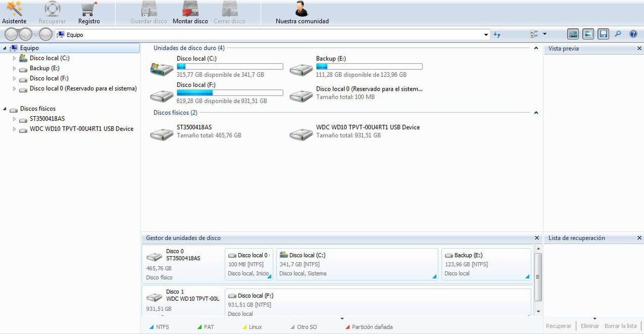The image size is (644, 334).
Task: Open the Help question mark icon
Action: point(633,34)
